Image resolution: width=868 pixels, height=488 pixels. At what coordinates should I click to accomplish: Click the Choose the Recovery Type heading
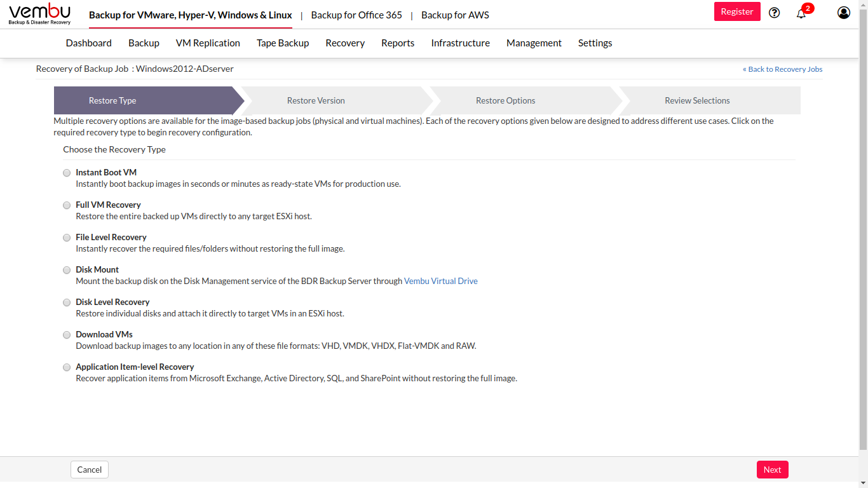pyautogui.click(x=114, y=149)
